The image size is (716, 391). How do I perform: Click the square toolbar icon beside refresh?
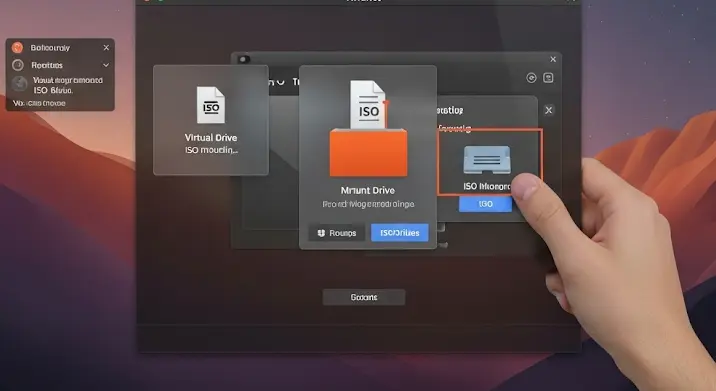(x=548, y=78)
